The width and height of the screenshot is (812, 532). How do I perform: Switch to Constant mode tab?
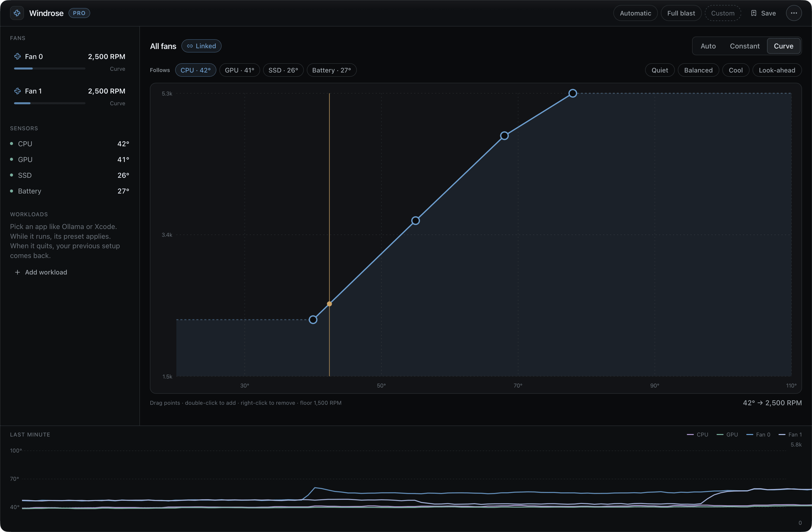(745, 46)
